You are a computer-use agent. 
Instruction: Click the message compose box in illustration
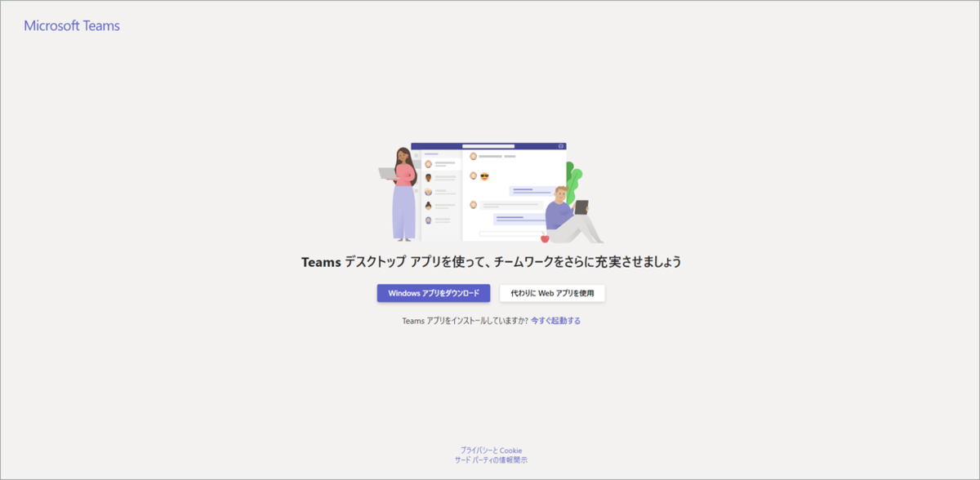tap(510, 233)
